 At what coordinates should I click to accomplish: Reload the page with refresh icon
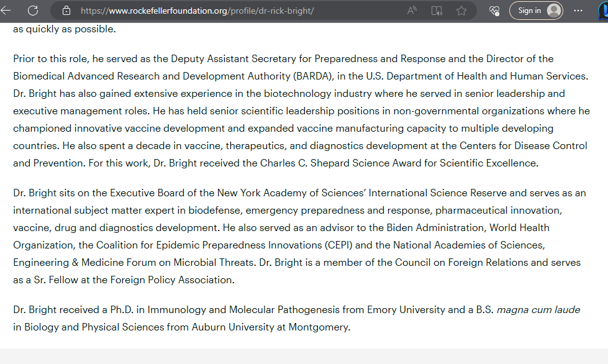(33, 11)
